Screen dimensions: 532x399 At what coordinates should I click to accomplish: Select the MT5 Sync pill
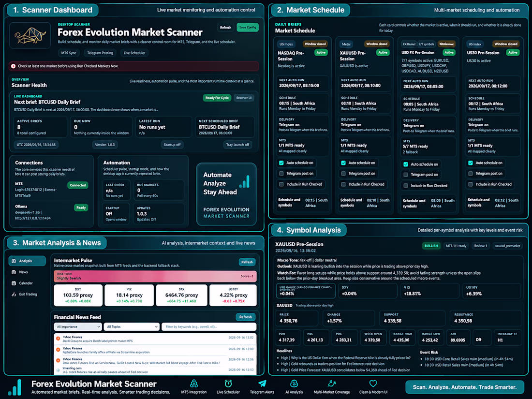click(x=69, y=53)
